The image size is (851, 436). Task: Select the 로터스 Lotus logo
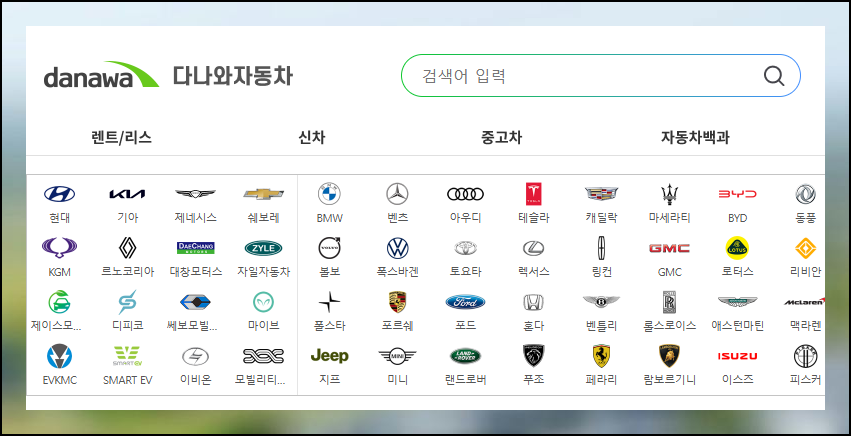coord(738,248)
